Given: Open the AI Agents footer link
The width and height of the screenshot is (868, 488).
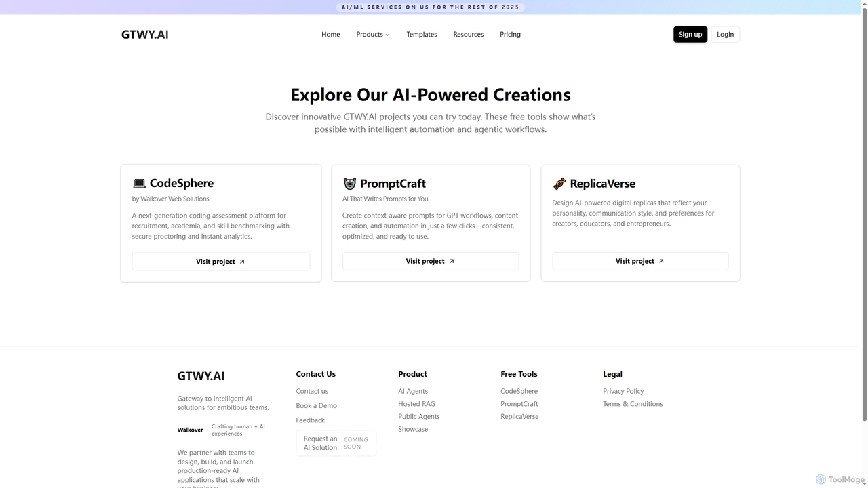Looking at the screenshot, I should point(413,391).
